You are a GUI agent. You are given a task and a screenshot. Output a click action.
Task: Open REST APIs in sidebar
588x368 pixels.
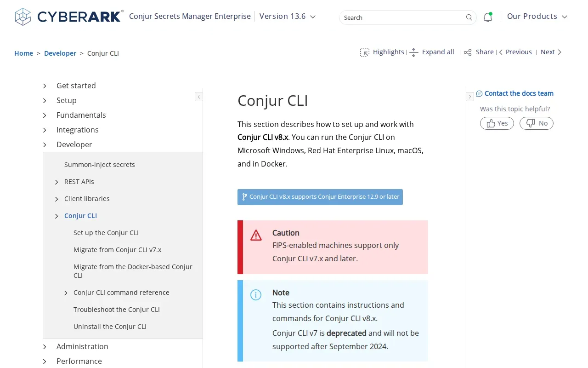[79, 182]
